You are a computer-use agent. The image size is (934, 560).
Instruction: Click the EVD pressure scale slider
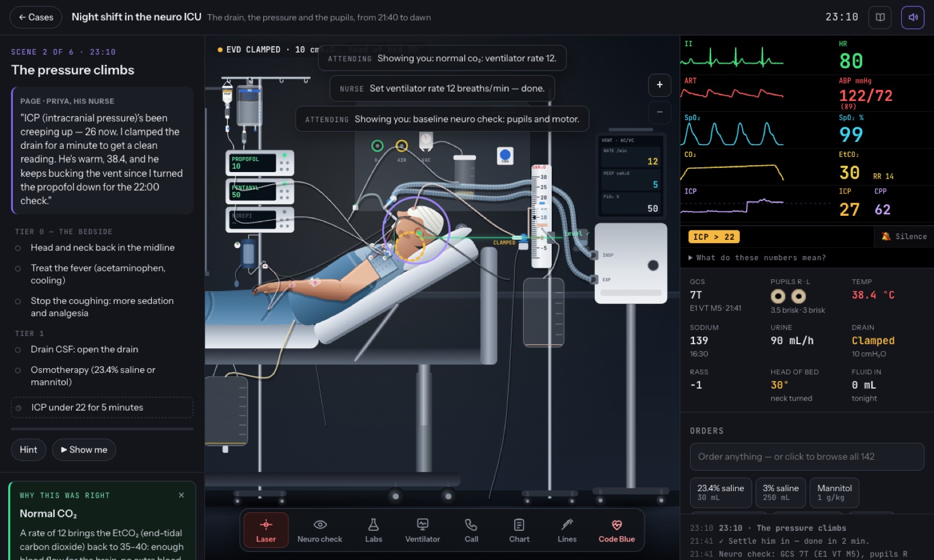541,217
